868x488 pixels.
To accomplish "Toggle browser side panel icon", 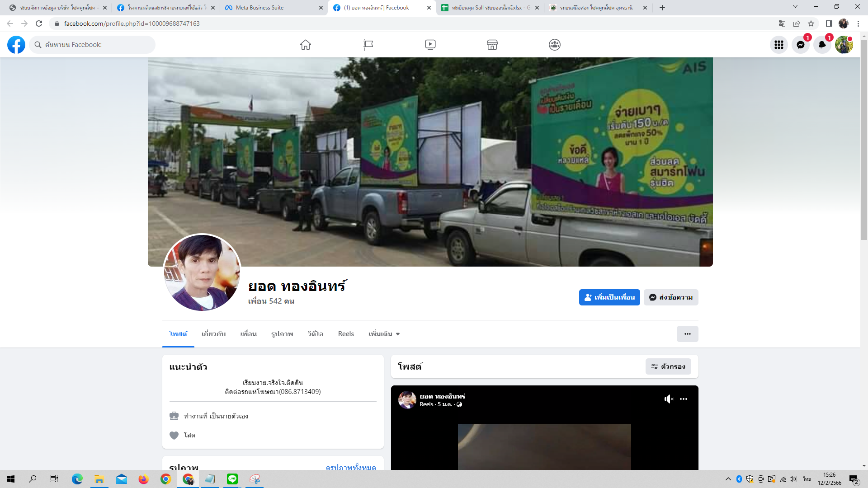I will tap(829, 23).
